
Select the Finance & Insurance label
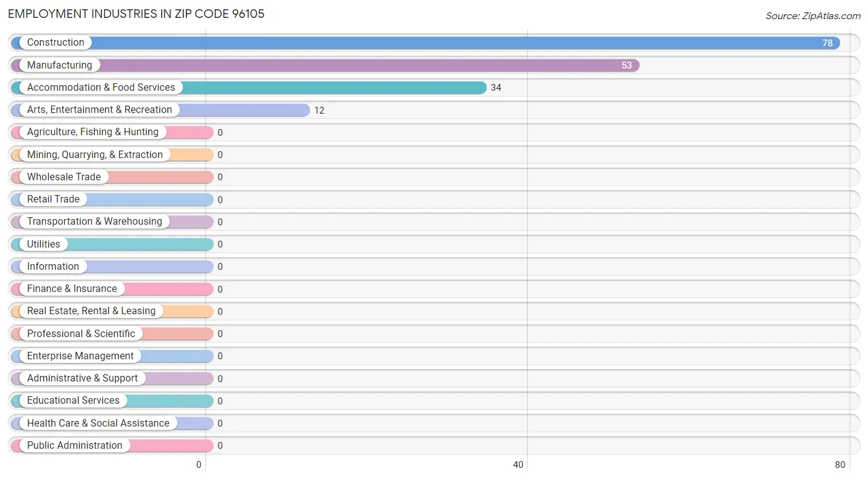tap(72, 289)
